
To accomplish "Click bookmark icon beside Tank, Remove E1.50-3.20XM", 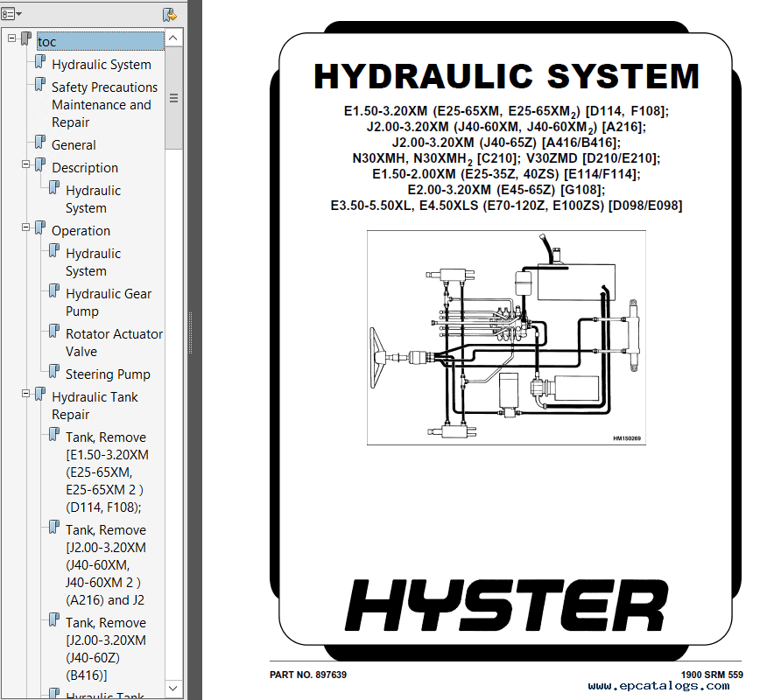I will (53, 435).
